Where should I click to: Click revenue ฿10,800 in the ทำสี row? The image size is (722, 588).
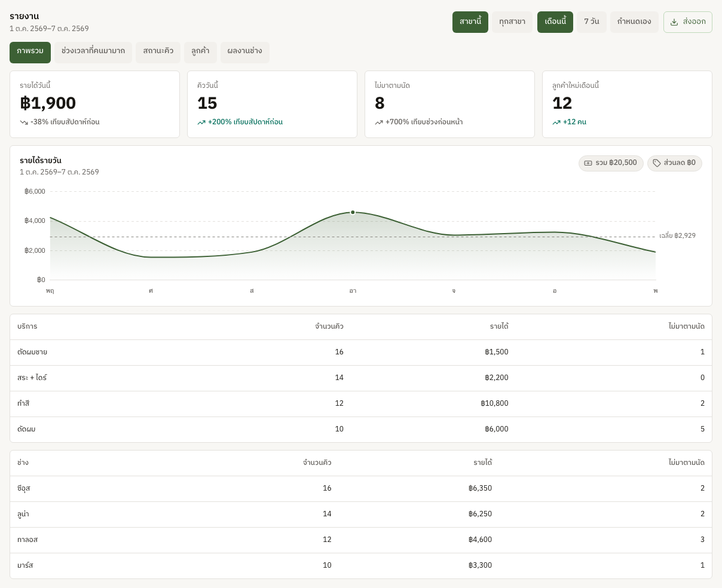494,404
